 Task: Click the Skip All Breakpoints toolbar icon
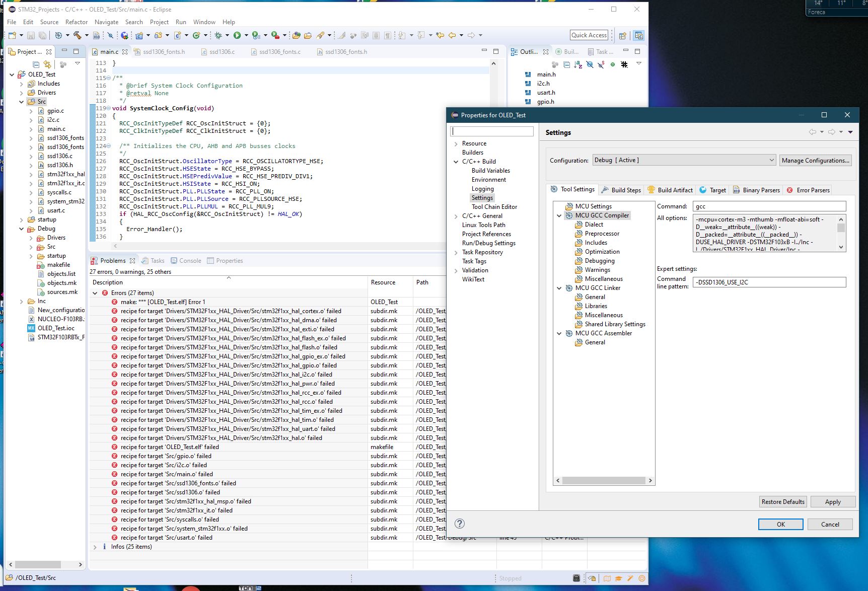pos(110,35)
